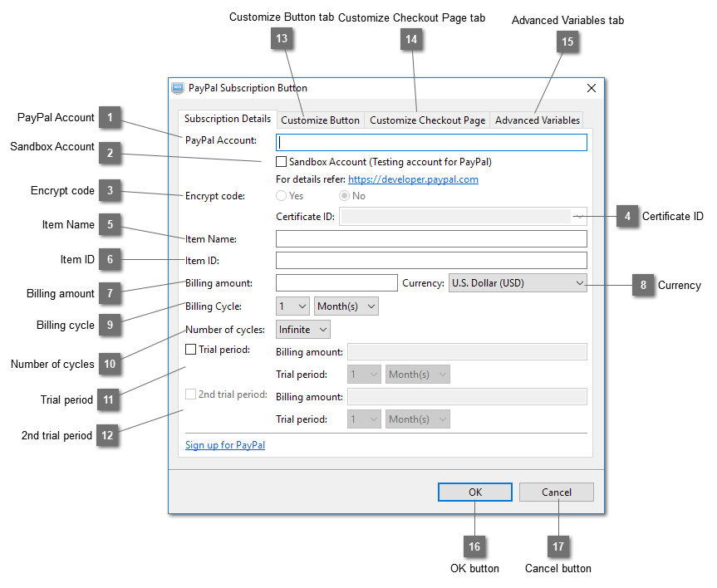
Task: Click the Cancel button
Action: [557, 492]
